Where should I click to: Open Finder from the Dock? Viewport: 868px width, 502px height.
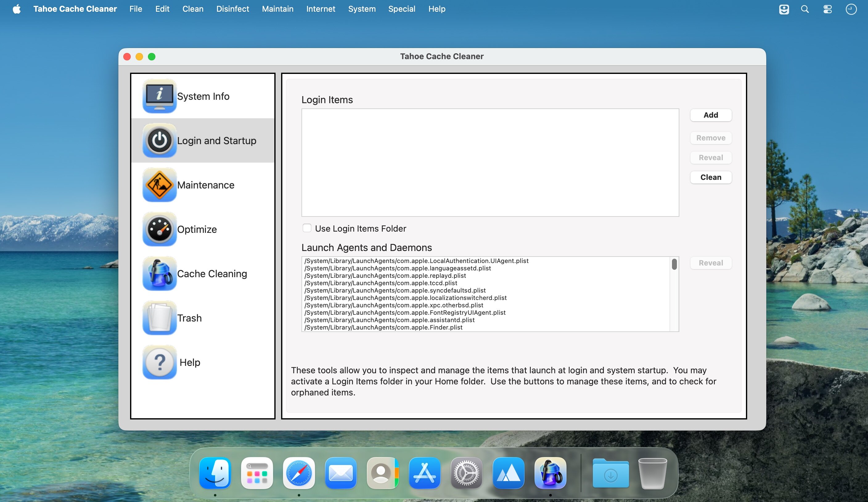[x=215, y=473]
